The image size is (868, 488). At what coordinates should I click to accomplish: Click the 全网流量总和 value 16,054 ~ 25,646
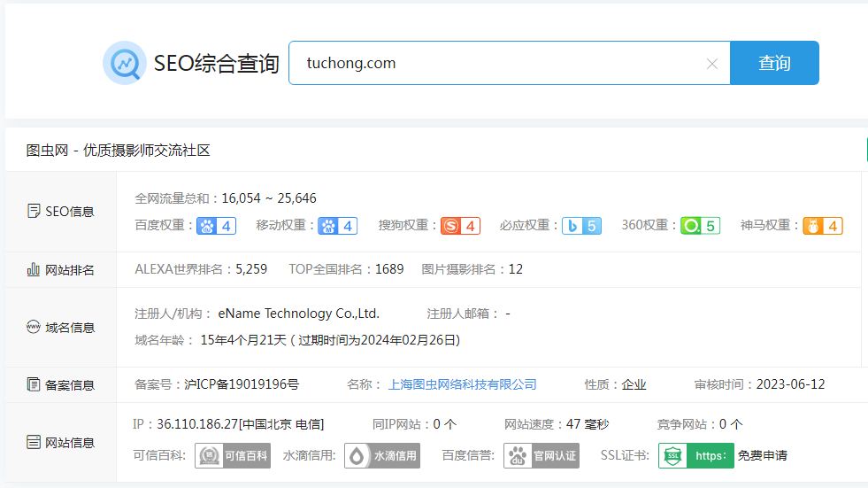coord(269,198)
